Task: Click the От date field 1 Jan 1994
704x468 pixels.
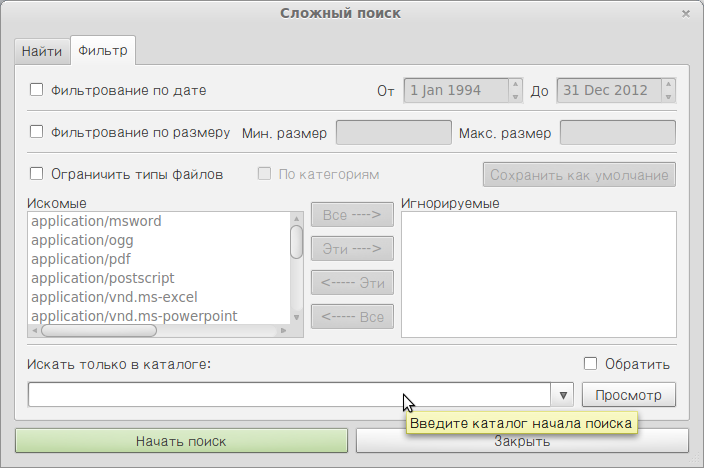Action: [x=456, y=90]
